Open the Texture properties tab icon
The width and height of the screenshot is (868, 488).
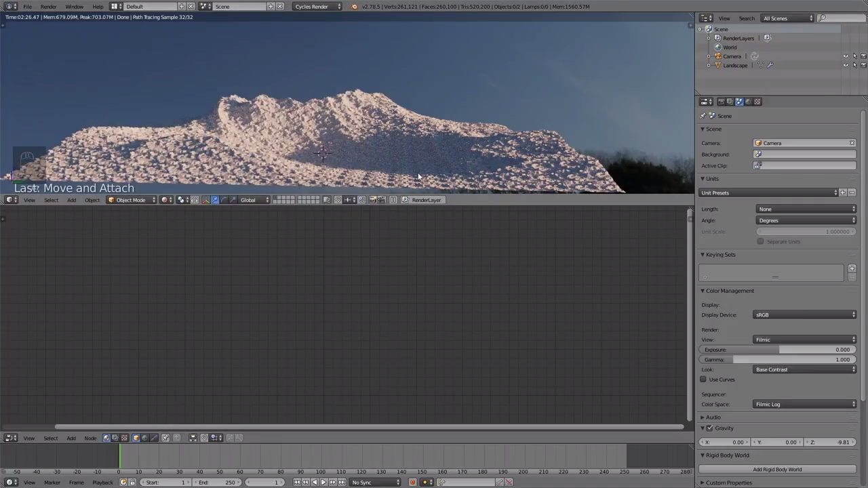point(757,102)
